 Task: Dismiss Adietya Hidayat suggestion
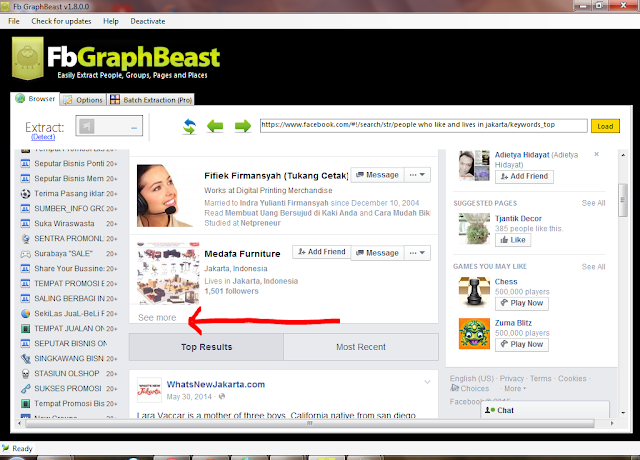coord(596,154)
